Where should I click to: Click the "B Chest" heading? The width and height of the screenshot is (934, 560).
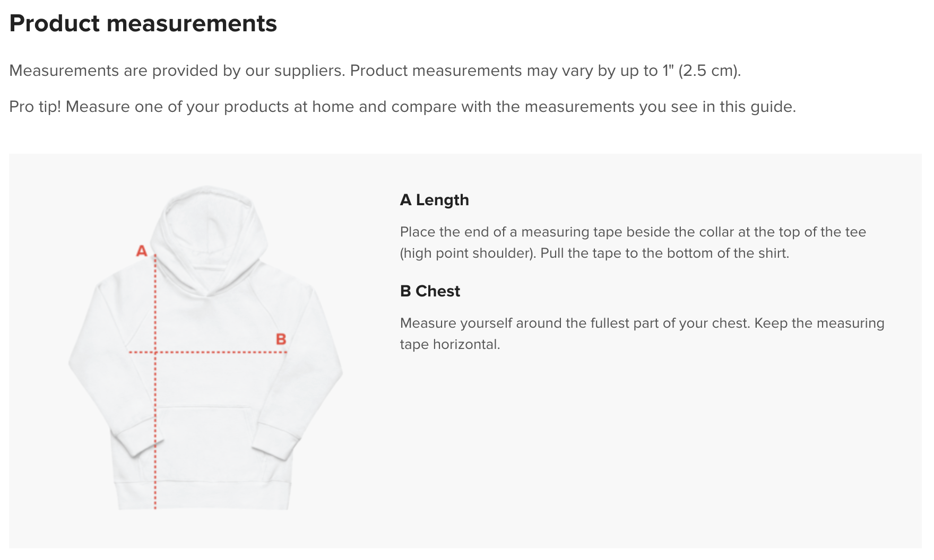(430, 291)
